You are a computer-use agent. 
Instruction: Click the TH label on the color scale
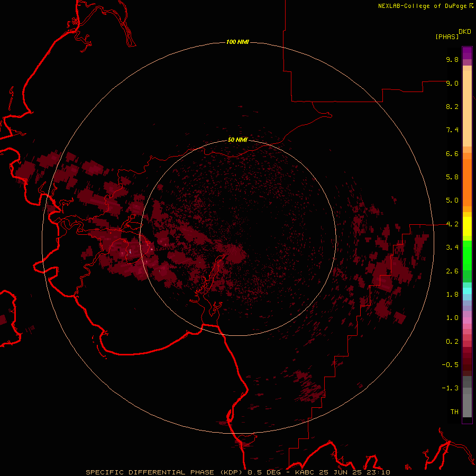pos(454,412)
